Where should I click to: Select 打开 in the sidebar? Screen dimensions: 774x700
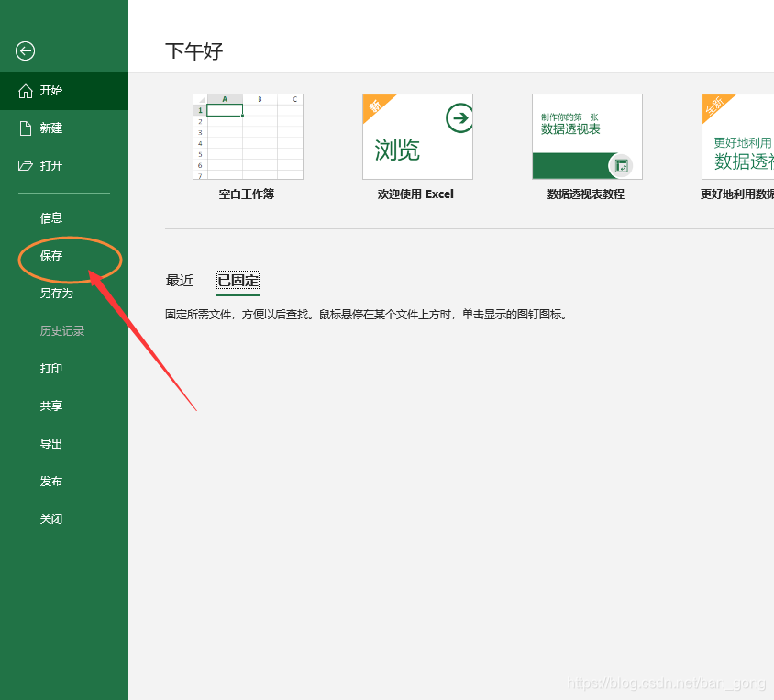[x=64, y=165]
